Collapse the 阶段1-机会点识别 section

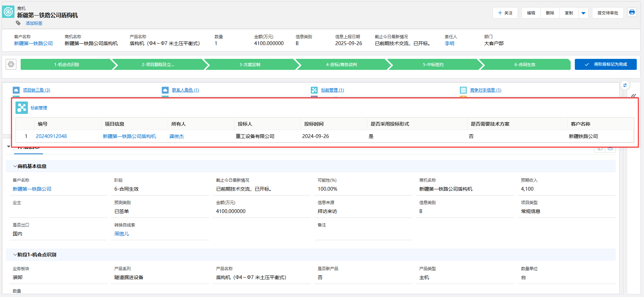click(15, 255)
